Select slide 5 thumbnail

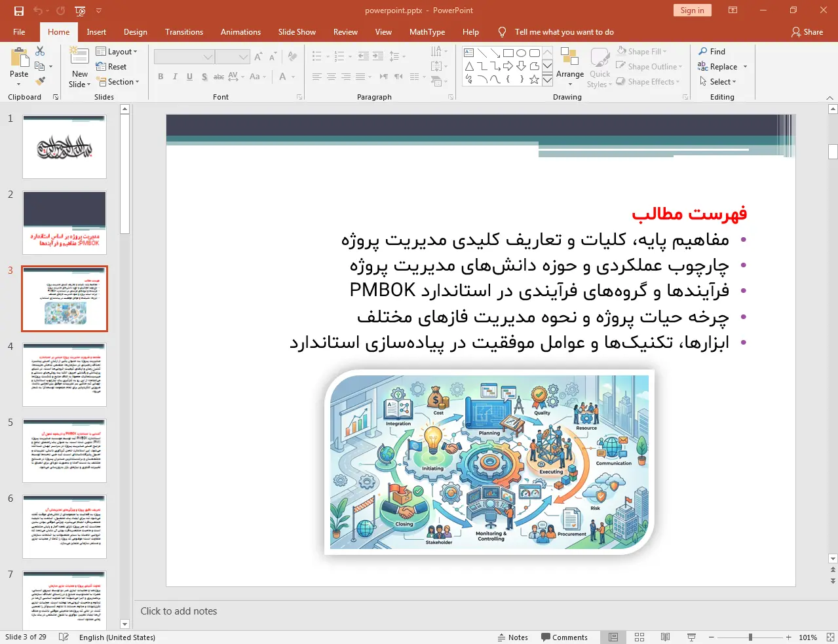tap(64, 451)
